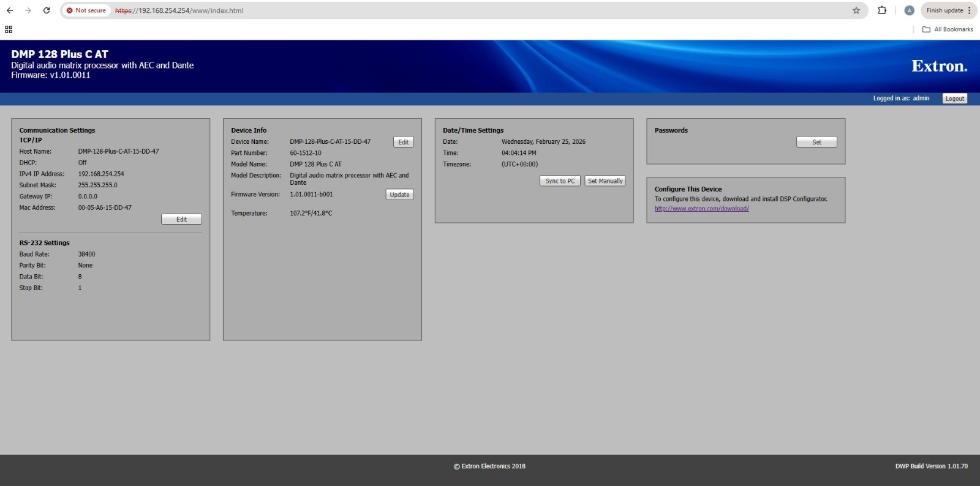Edit the TCP/IP communication settings
Image resolution: width=980 pixels, height=486 pixels.
click(181, 219)
